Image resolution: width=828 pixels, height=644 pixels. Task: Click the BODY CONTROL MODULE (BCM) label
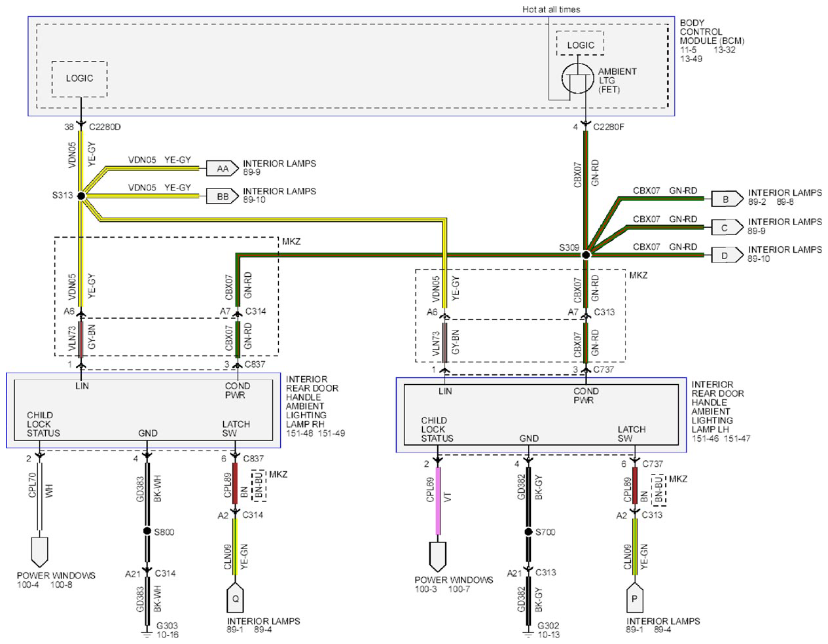(712, 31)
